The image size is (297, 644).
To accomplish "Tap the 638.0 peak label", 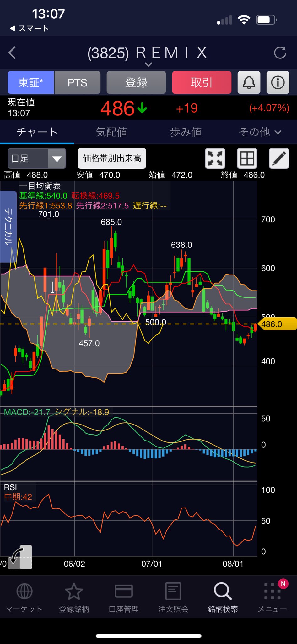I will [181, 245].
